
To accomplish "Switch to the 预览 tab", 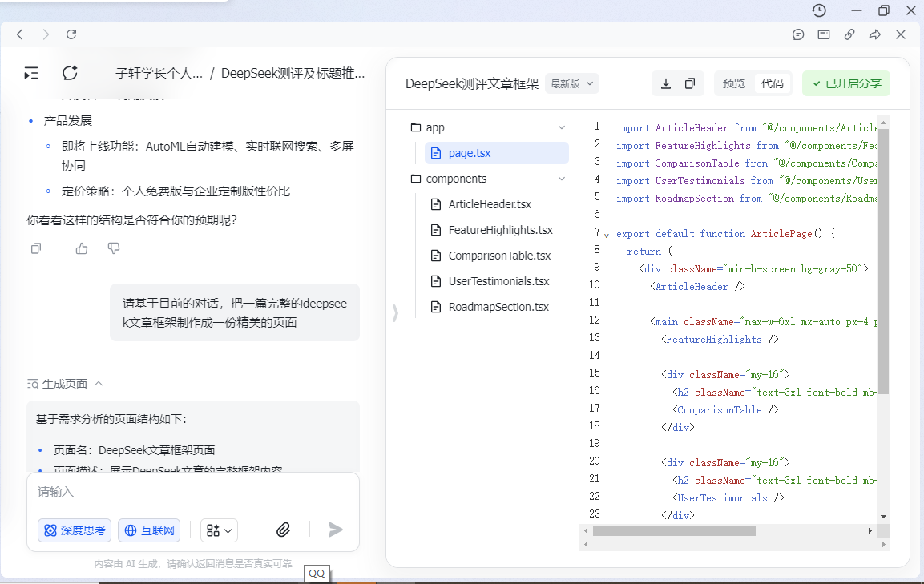I will (733, 83).
